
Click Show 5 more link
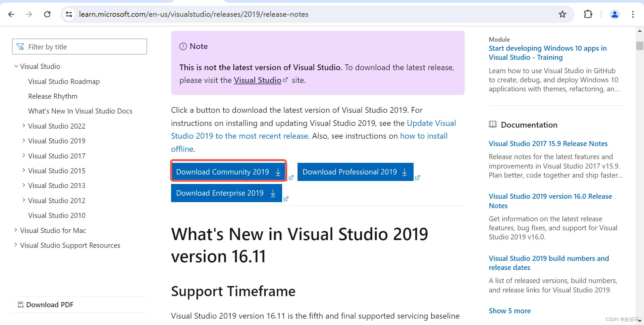pyautogui.click(x=509, y=311)
